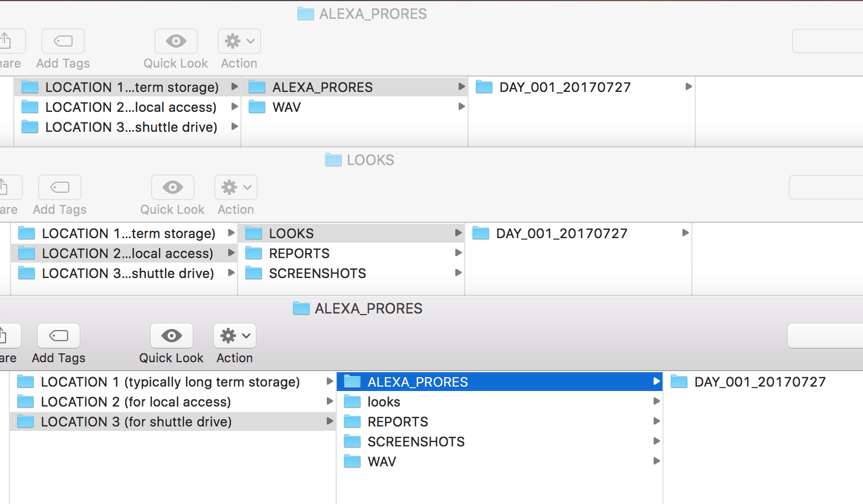Image resolution: width=863 pixels, height=504 pixels.
Task: Expand arrow next to REPORTS in bottom window
Action: point(656,421)
